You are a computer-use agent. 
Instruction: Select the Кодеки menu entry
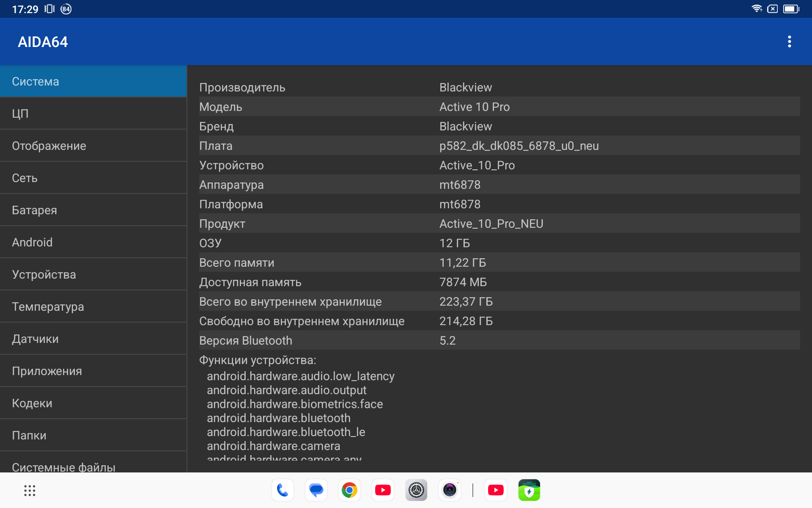93,403
